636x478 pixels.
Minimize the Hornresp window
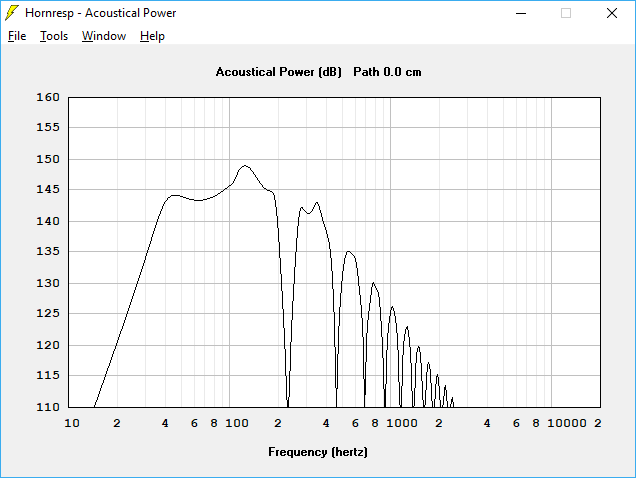[x=521, y=13]
